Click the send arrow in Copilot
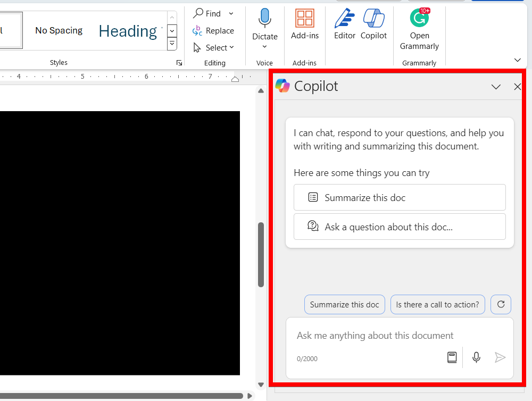The image size is (532, 401). pyautogui.click(x=500, y=357)
